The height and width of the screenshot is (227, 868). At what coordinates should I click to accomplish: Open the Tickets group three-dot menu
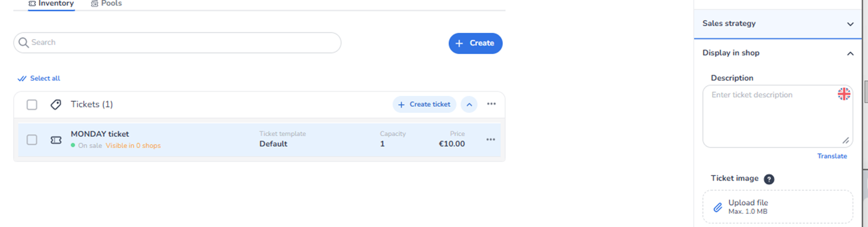click(x=491, y=104)
